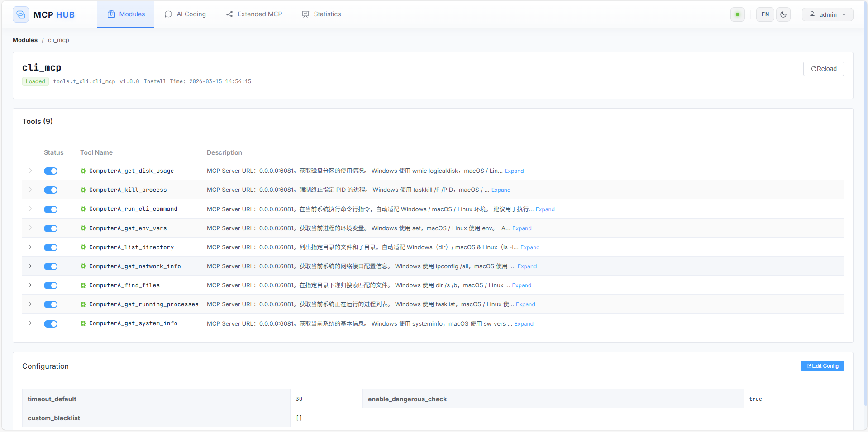Expand the ComputerA_get_network_info row details
This screenshot has height=432, width=868.
point(30,266)
